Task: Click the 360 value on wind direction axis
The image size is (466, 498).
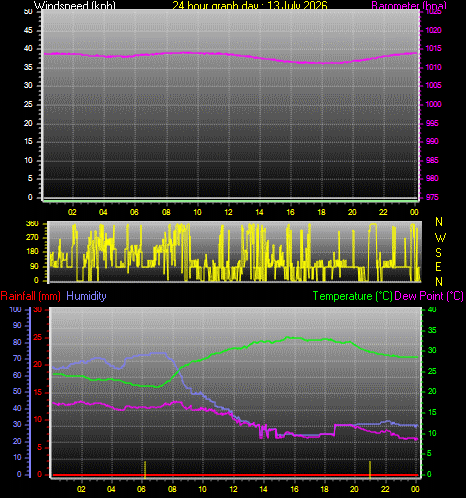Action: click(x=32, y=223)
